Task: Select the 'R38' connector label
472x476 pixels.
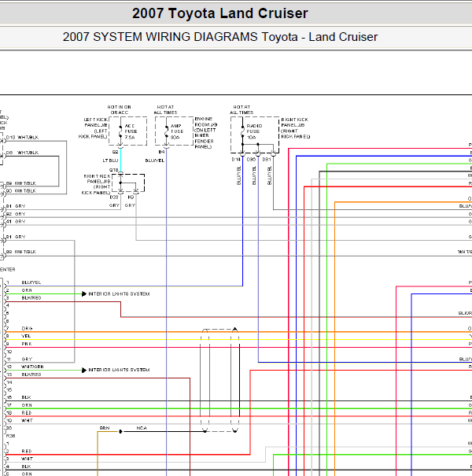Action: click(11, 436)
